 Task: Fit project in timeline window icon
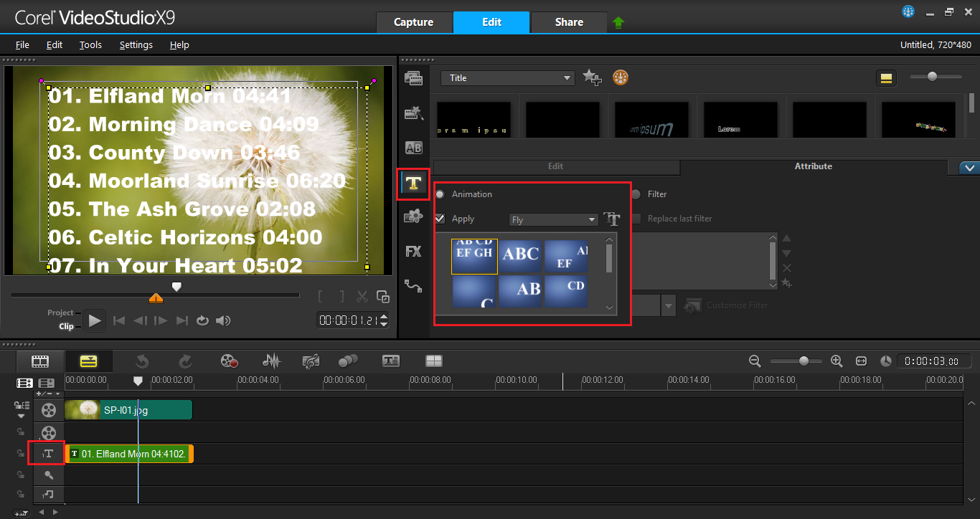861,361
